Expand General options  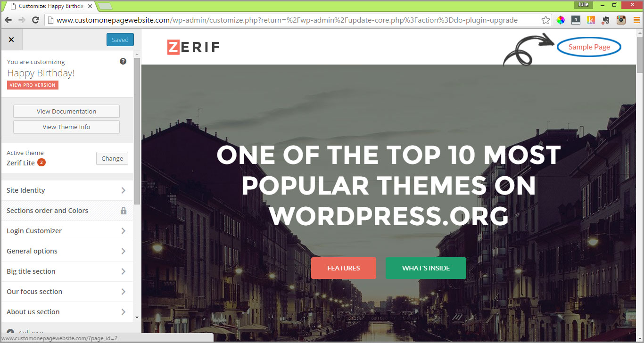[67, 251]
